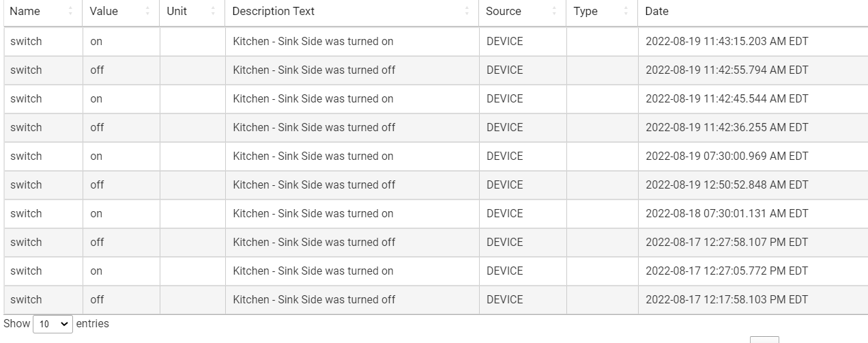Open the Show entries count dropdown

point(53,324)
